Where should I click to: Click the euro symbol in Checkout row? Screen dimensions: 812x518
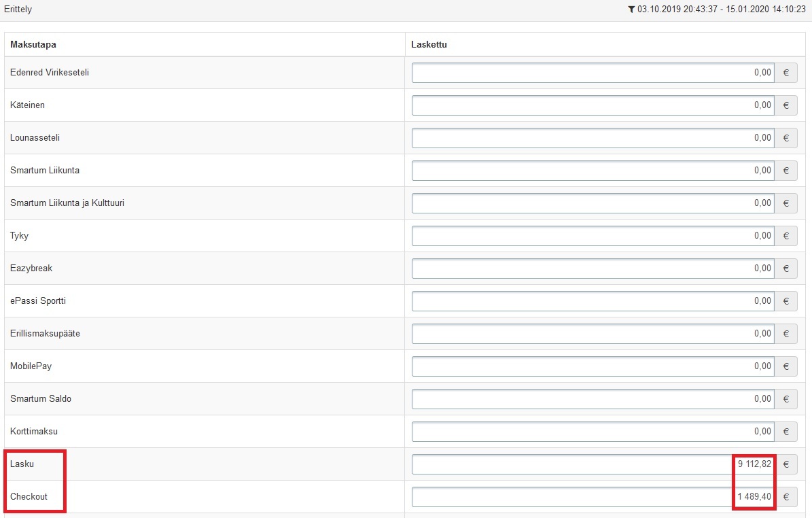[x=786, y=497]
